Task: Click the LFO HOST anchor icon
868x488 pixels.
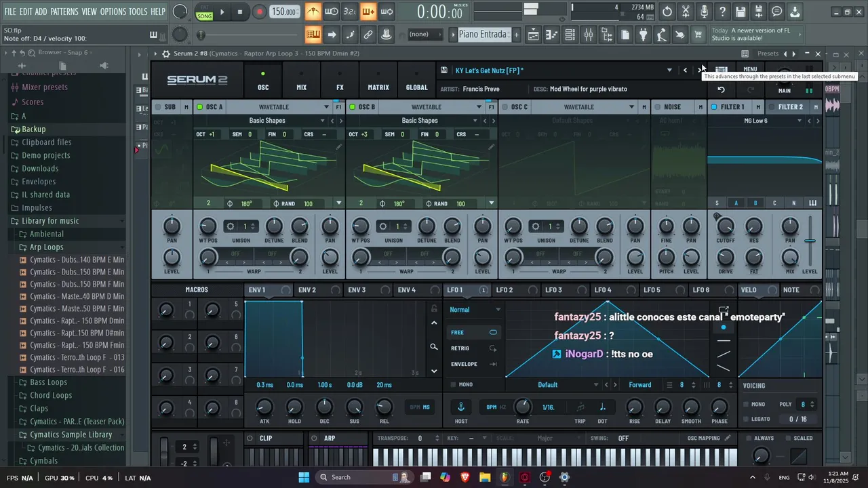Action: (461, 407)
